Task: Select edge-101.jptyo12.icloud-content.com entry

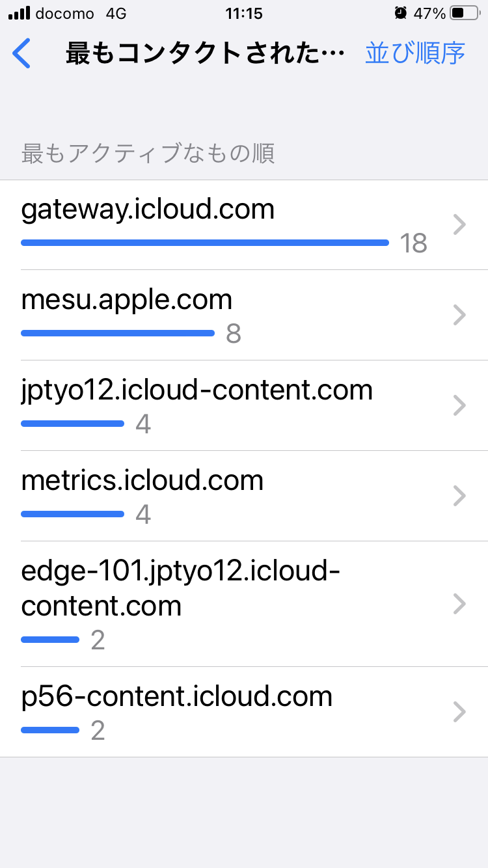Action: [181, 588]
